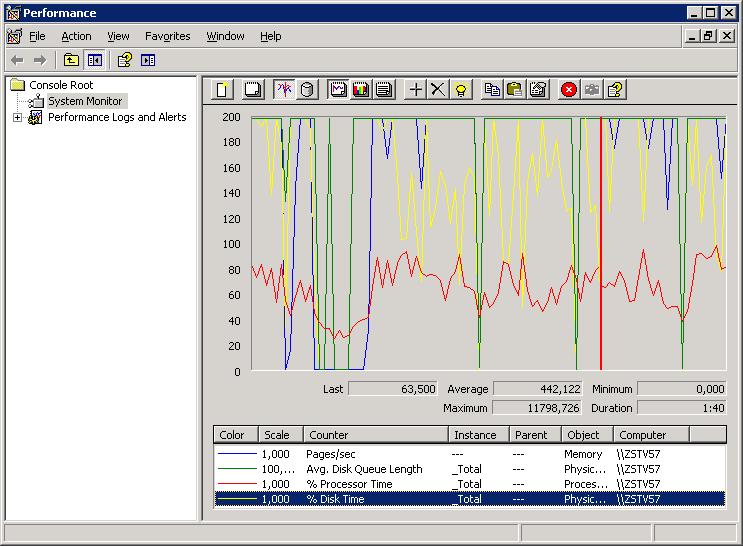
Task: Open graph Properties icon
Action: tap(537, 90)
